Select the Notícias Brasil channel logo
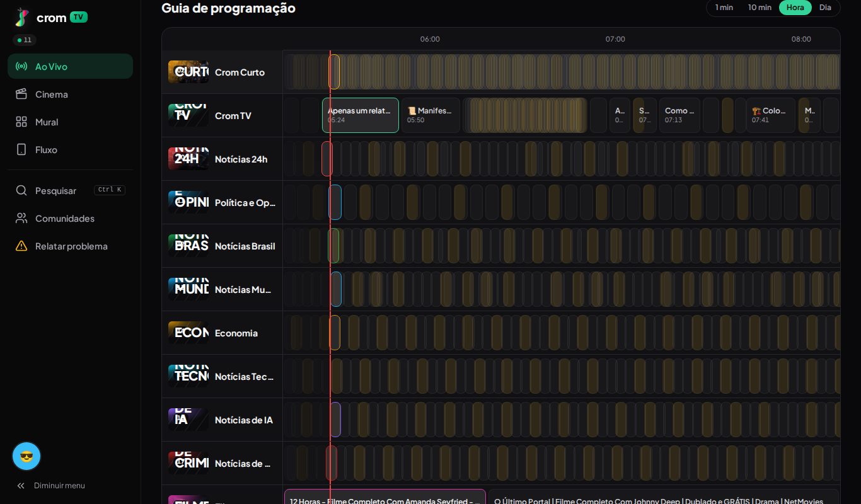 [x=188, y=246]
